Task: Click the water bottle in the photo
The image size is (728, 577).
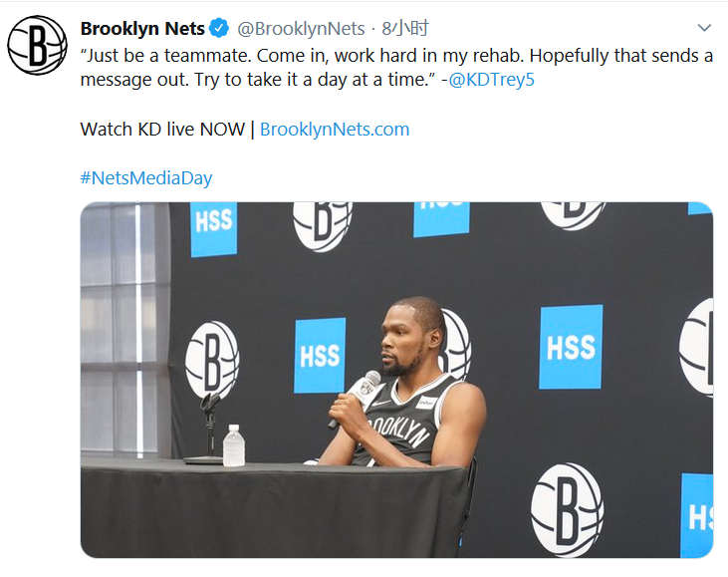Action: [234, 445]
